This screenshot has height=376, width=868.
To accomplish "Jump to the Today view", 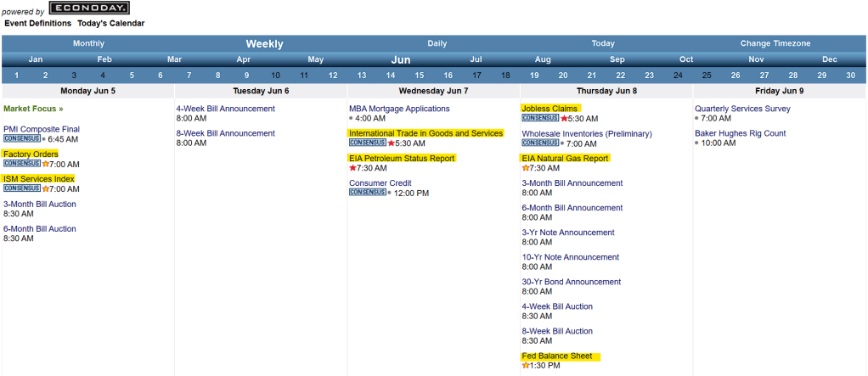I will coord(603,43).
